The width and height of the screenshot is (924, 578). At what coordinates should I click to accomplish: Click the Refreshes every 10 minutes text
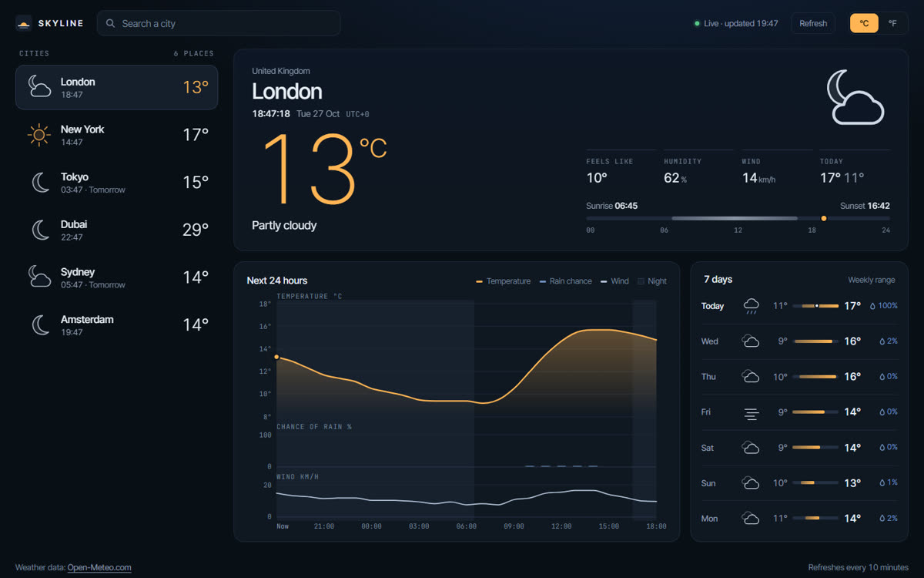click(x=858, y=568)
